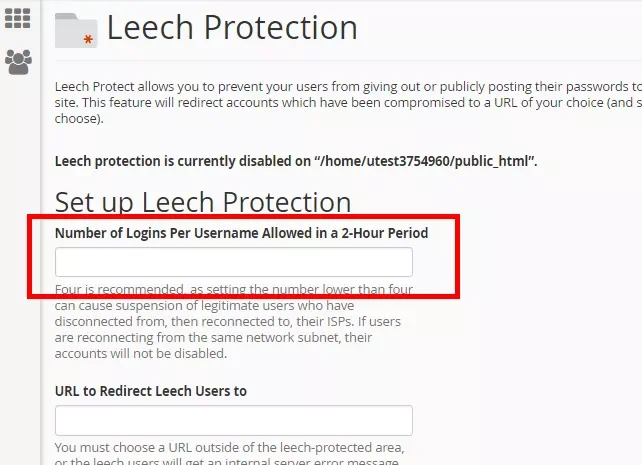
Task: Click 'You must choose a URL outside' hint
Action: coord(230,447)
